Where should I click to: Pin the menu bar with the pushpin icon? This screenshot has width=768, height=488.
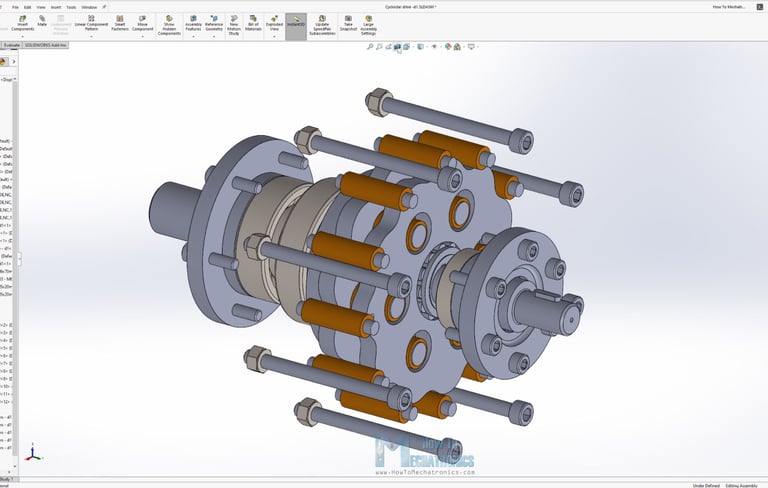(104, 7)
